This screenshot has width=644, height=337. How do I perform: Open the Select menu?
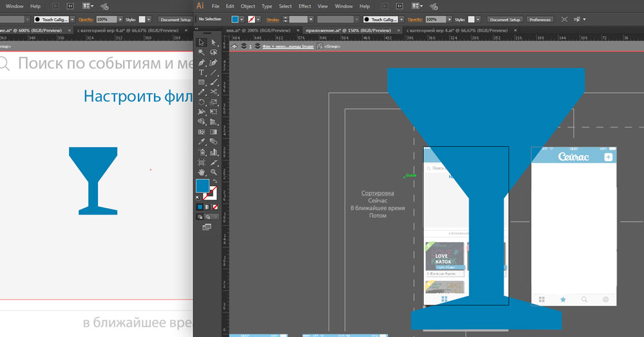coord(285,6)
